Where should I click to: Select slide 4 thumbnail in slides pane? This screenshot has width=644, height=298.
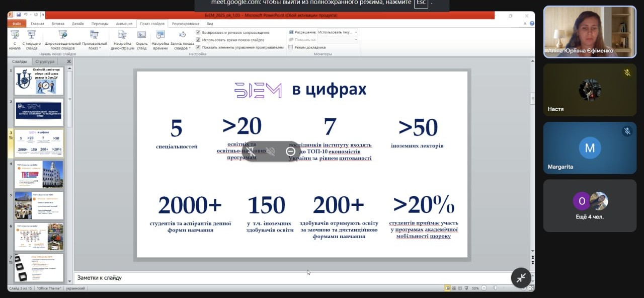click(39, 174)
